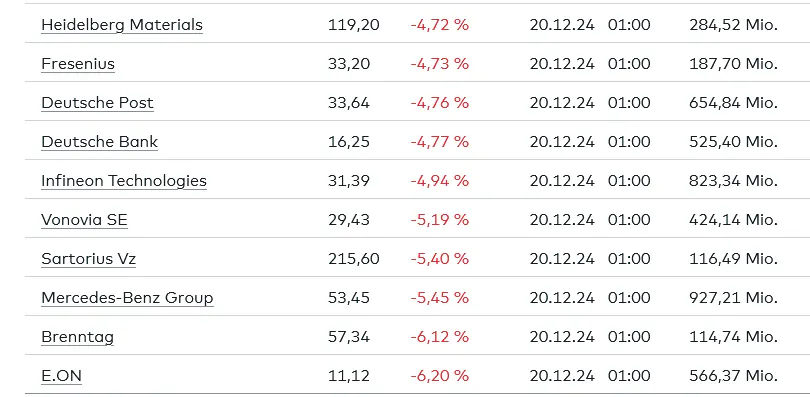Open the Heidelberg Materials stock link
Screen dimensions: 810x397
pyautogui.click(x=122, y=24)
